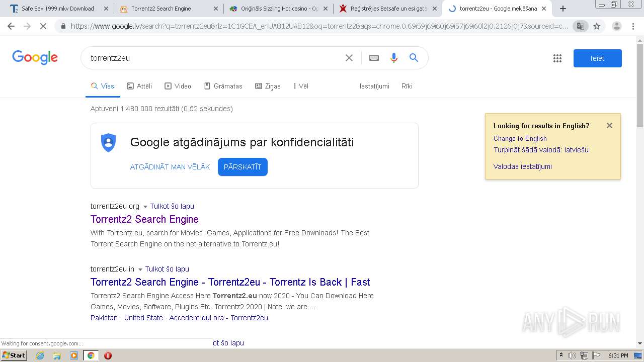Click the browser address bar URL
Screen dimensions: 644x362
(x=319, y=26)
